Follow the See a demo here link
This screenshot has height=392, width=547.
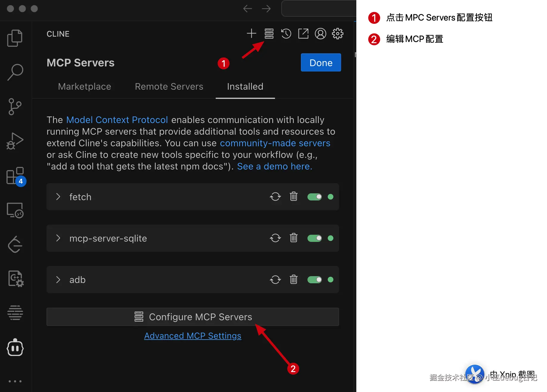[x=274, y=166]
